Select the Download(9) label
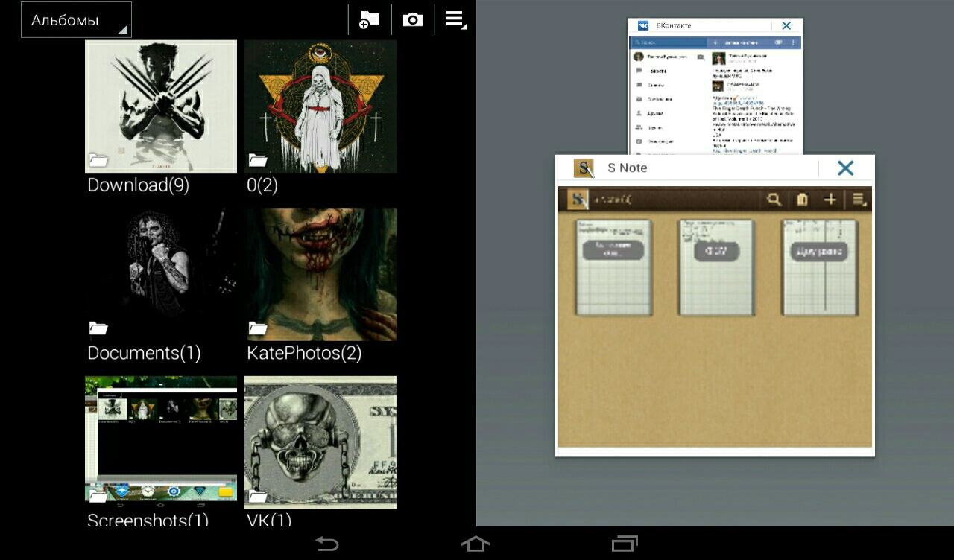The height and width of the screenshot is (560, 954). pos(138,185)
